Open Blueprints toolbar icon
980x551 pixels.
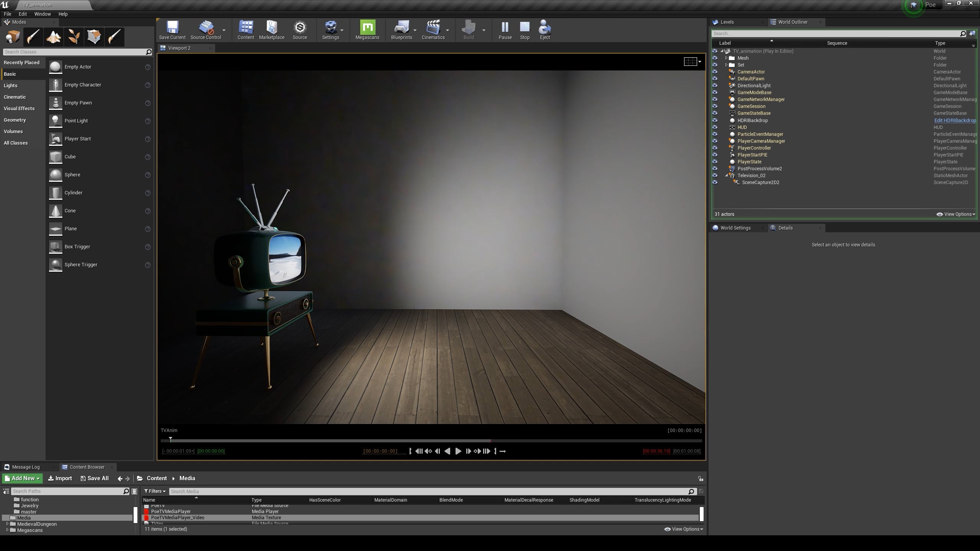coord(402,30)
